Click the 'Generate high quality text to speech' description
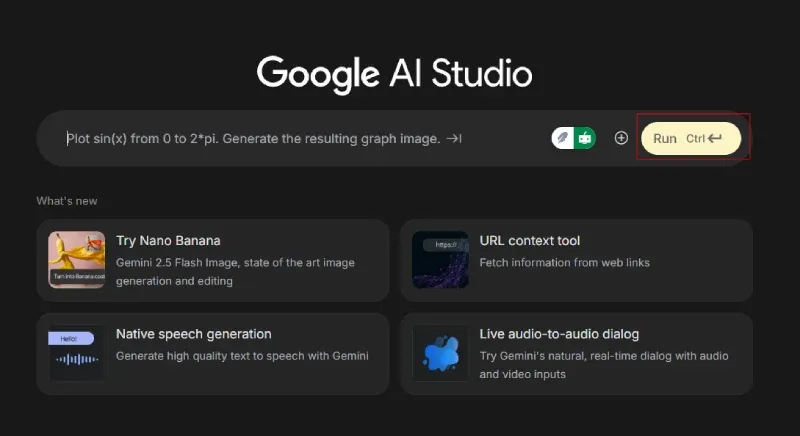This screenshot has height=436, width=800. (x=242, y=356)
